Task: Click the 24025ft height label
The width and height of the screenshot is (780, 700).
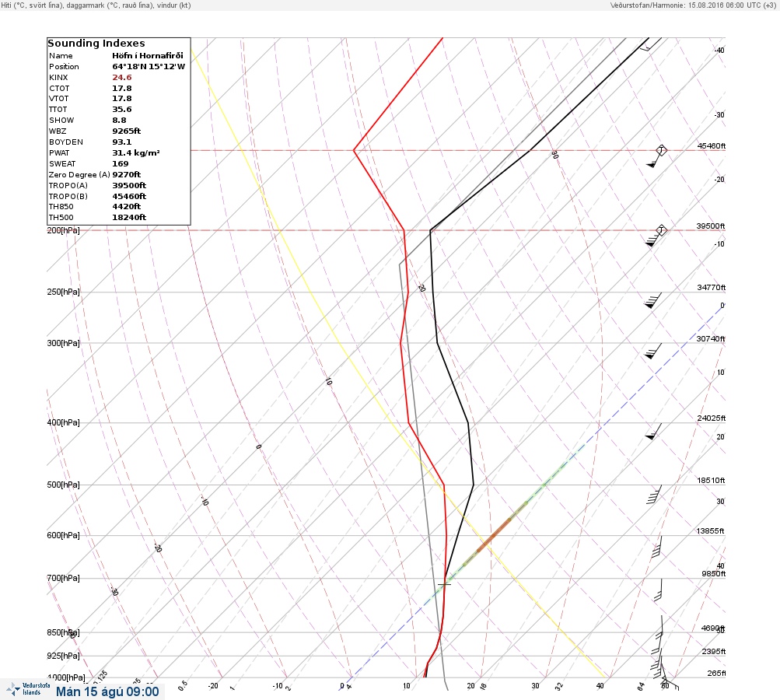Action: [x=712, y=418]
